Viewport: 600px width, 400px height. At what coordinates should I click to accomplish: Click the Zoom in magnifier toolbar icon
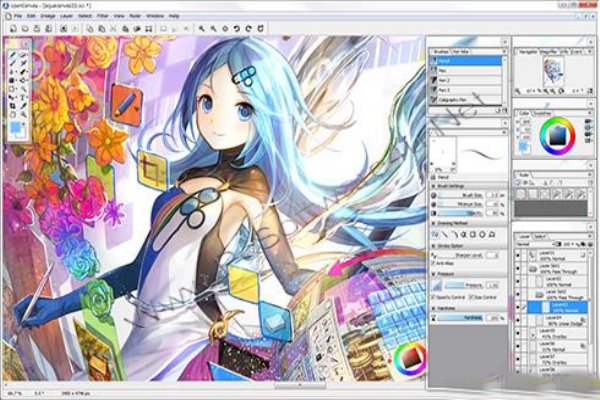pos(202,29)
